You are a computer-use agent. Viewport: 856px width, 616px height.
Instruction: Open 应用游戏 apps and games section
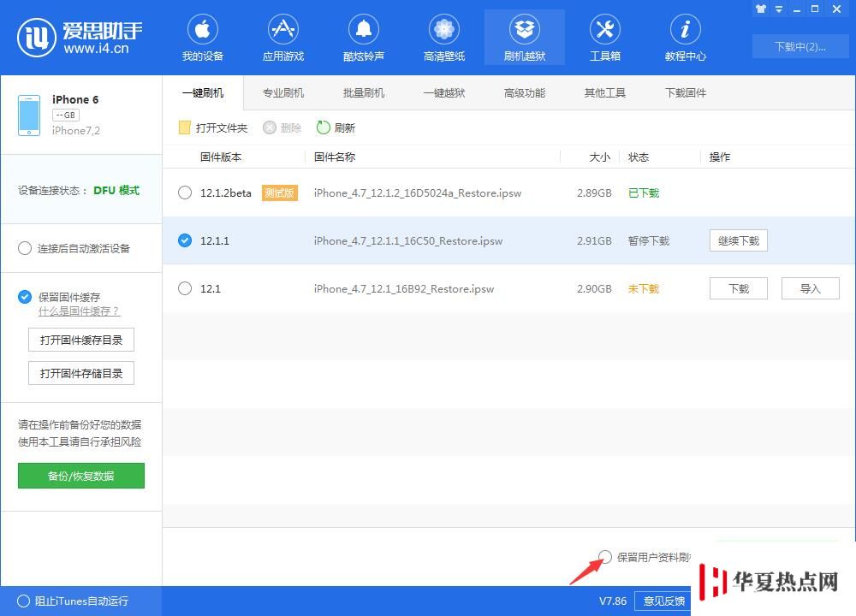[282, 38]
